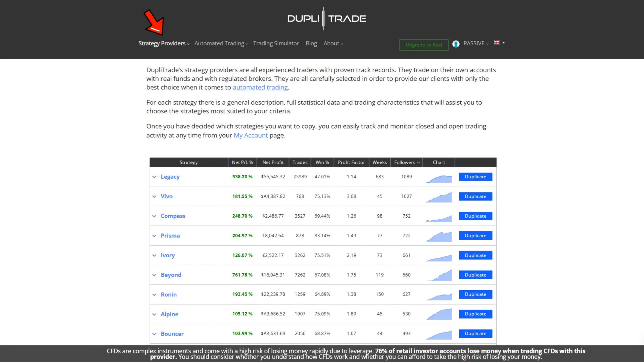Image resolution: width=644 pixels, height=362 pixels.
Task: Open the Ronin performance chart thumbnail
Action: click(x=439, y=297)
